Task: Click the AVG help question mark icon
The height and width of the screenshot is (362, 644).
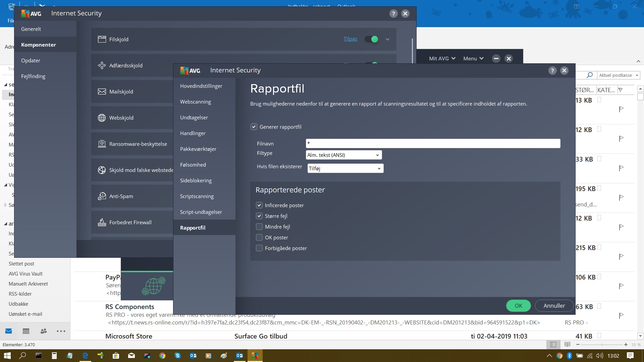Action: (552, 70)
